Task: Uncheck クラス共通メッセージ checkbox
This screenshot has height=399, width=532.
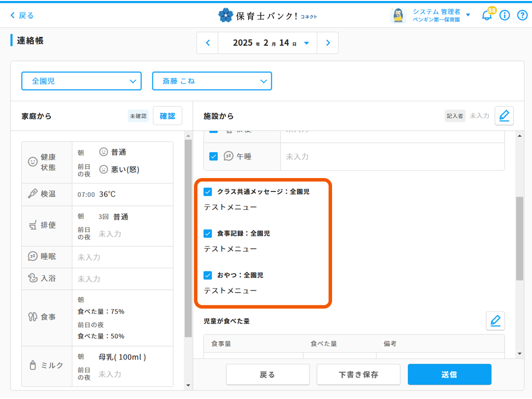Action: pos(208,192)
